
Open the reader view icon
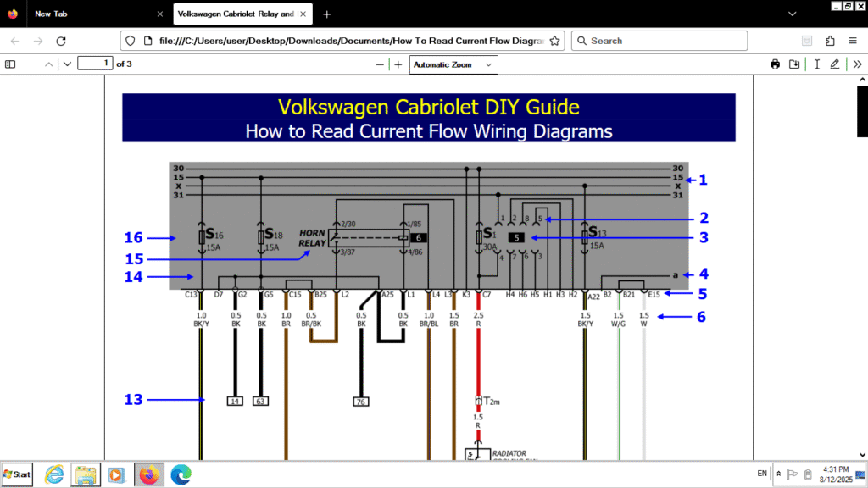tap(807, 41)
